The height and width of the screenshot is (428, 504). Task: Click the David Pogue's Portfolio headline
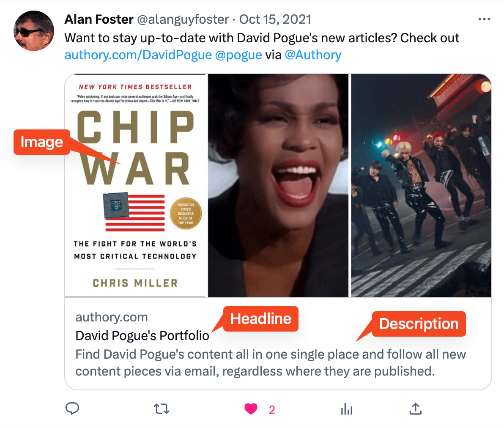coord(142,336)
